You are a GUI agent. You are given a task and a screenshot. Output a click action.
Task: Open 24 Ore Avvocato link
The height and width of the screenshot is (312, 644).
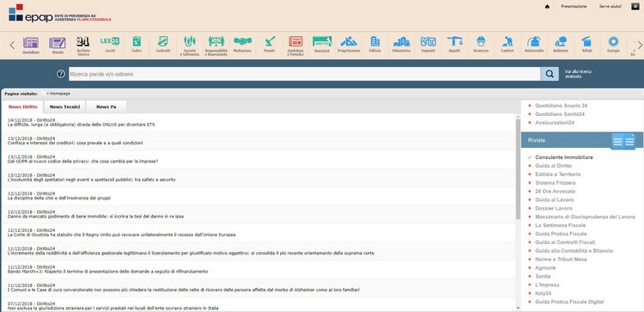pyautogui.click(x=555, y=192)
